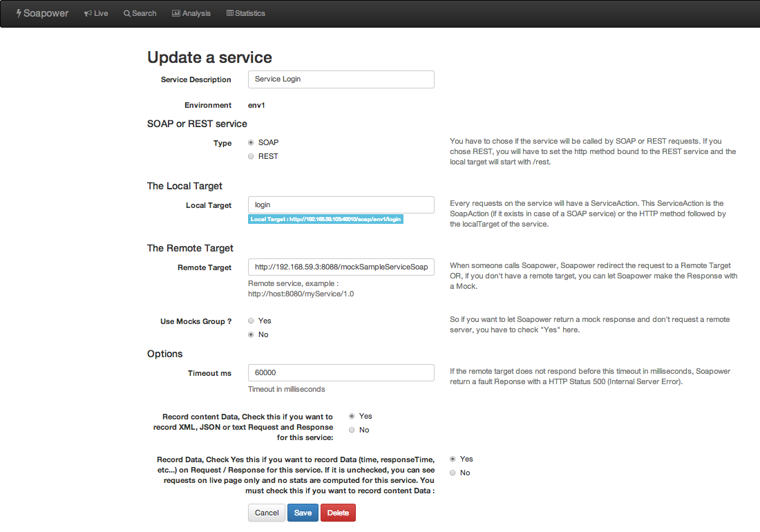Open the Analysis menu item
Screen dimensions: 760x532
(x=191, y=14)
